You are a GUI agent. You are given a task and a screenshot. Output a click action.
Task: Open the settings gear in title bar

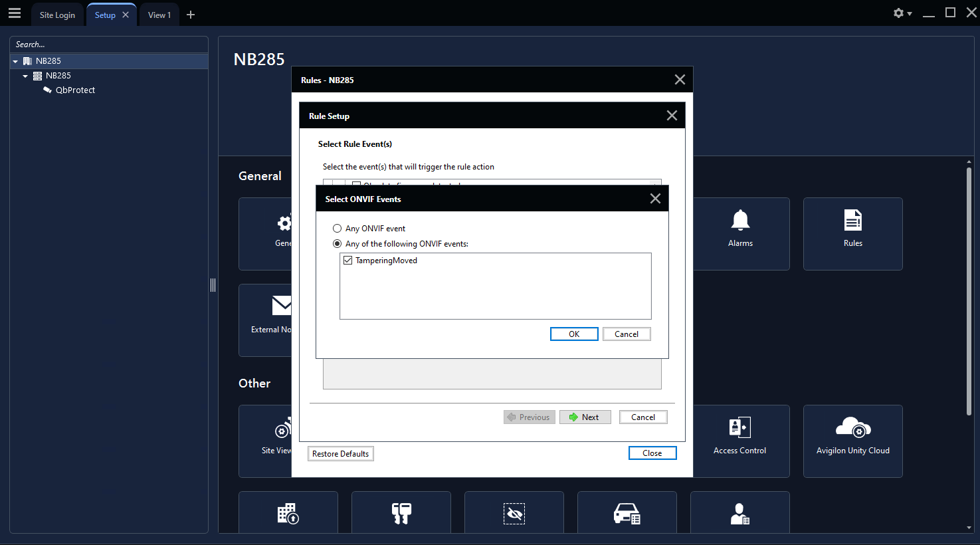898,13
